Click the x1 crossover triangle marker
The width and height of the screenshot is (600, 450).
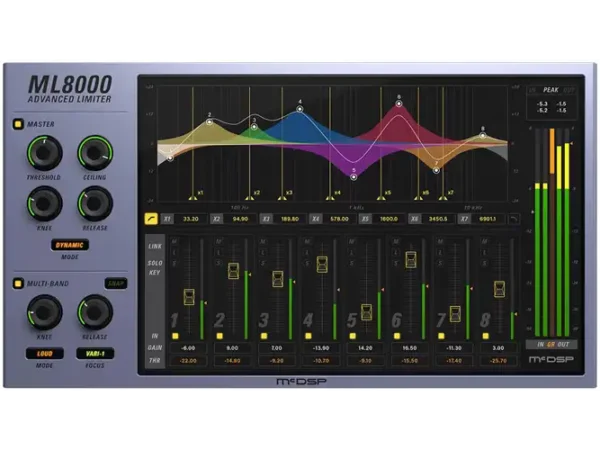pyautogui.click(x=193, y=198)
